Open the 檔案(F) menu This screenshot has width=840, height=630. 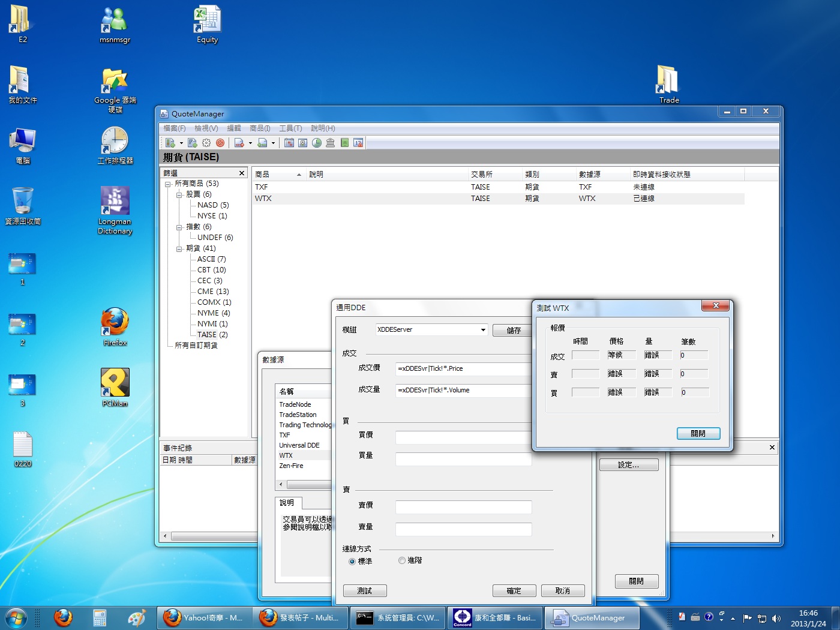point(175,128)
